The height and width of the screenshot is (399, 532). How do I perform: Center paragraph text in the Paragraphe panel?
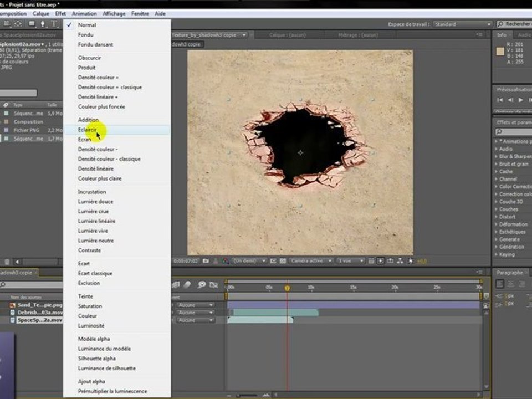(510, 284)
